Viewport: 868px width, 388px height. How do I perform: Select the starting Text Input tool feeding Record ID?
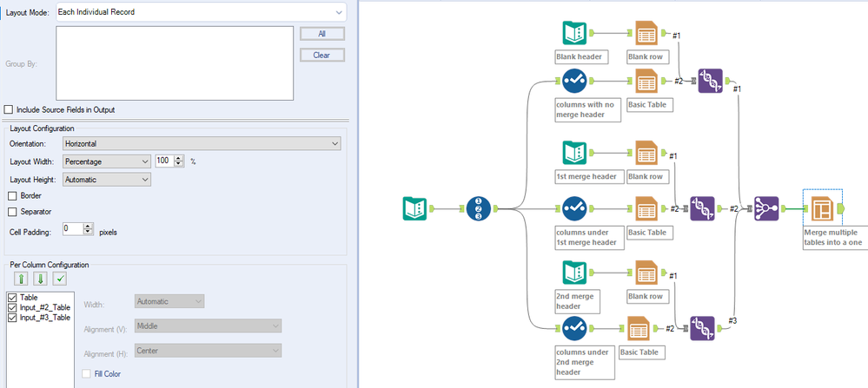414,208
